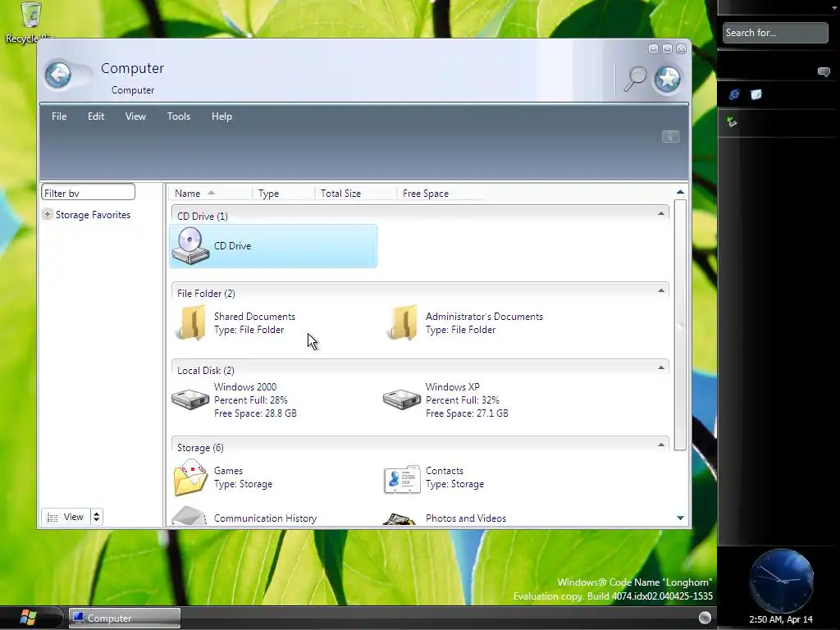840x630 pixels.
Task: Collapse the CD Drive (1) group
Action: (661, 214)
